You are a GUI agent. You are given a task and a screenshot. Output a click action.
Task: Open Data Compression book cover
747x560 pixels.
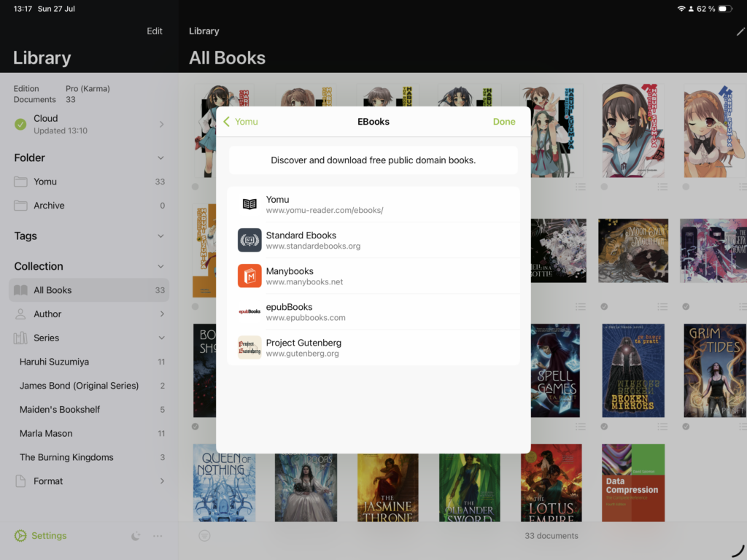point(633,483)
